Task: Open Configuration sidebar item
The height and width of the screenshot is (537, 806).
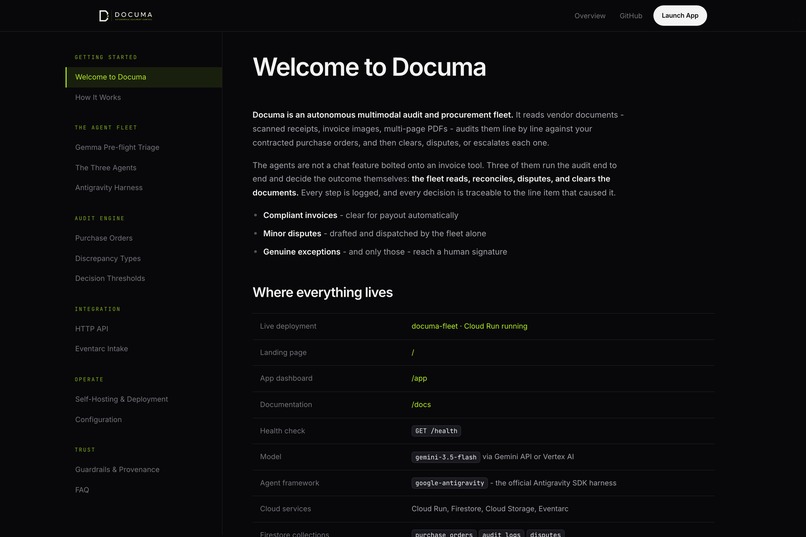Action: pyautogui.click(x=98, y=419)
